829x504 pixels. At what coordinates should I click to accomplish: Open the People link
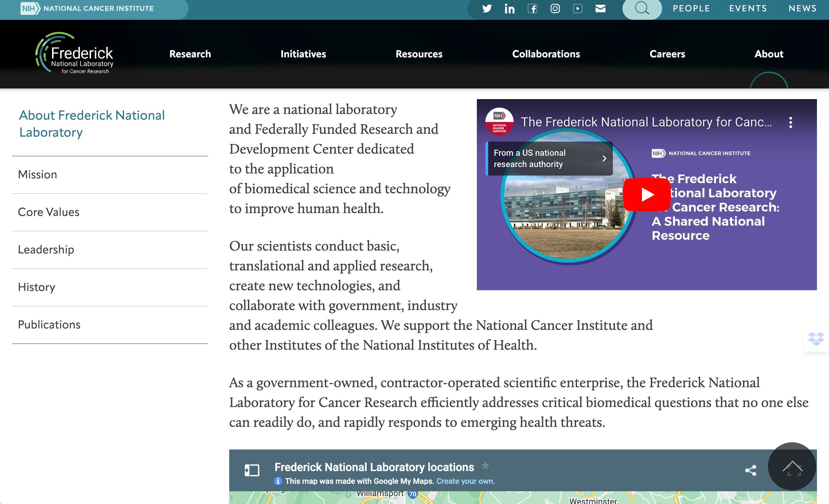pyautogui.click(x=691, y=8)
